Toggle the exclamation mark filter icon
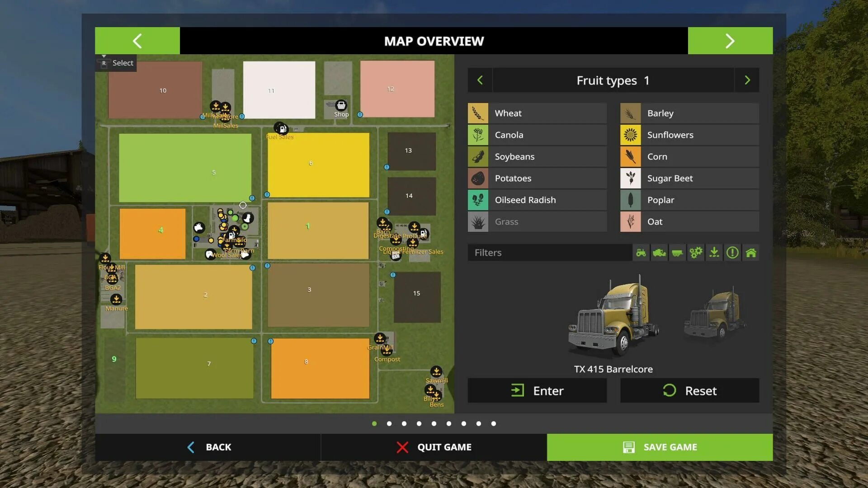 point(732,253)
